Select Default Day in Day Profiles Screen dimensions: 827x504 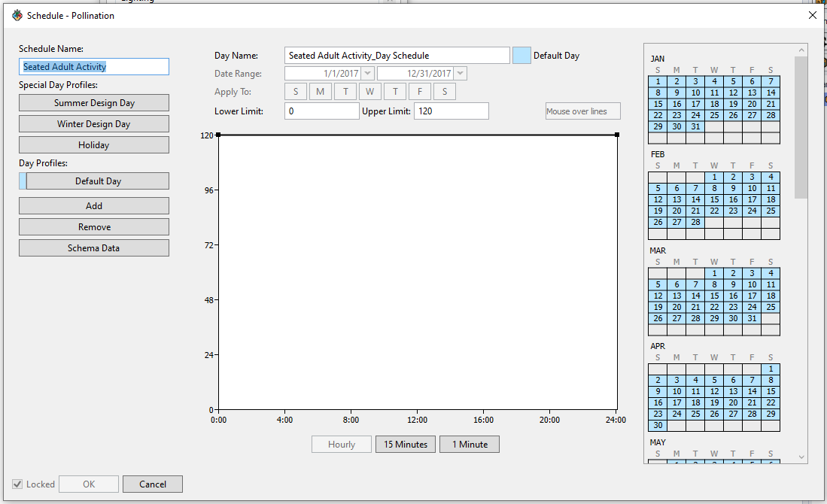coord(98,181)
